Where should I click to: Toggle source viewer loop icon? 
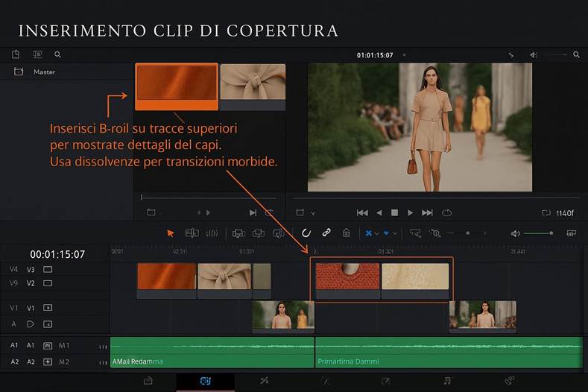point(269,212)
